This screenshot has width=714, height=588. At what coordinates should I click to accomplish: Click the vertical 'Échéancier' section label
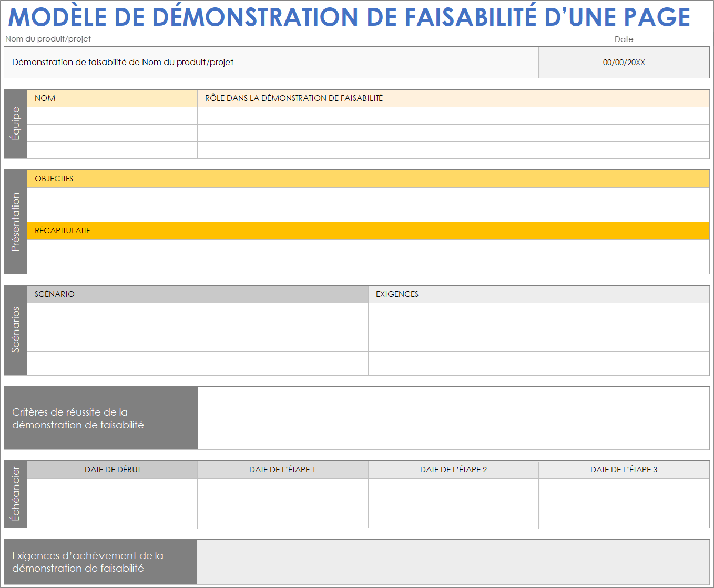(15, 494)
